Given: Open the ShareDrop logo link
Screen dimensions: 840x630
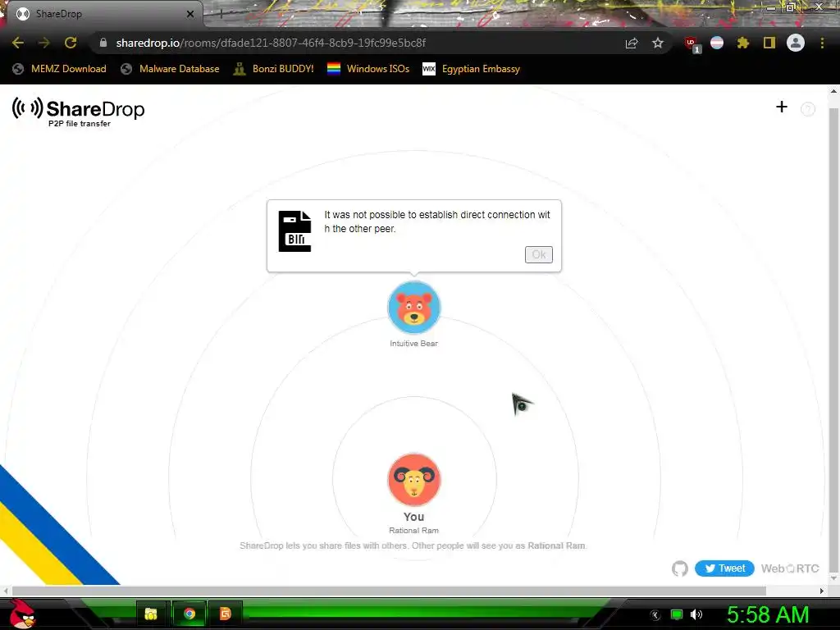Looking at the screenshot, I should click(x=79, y=112).
